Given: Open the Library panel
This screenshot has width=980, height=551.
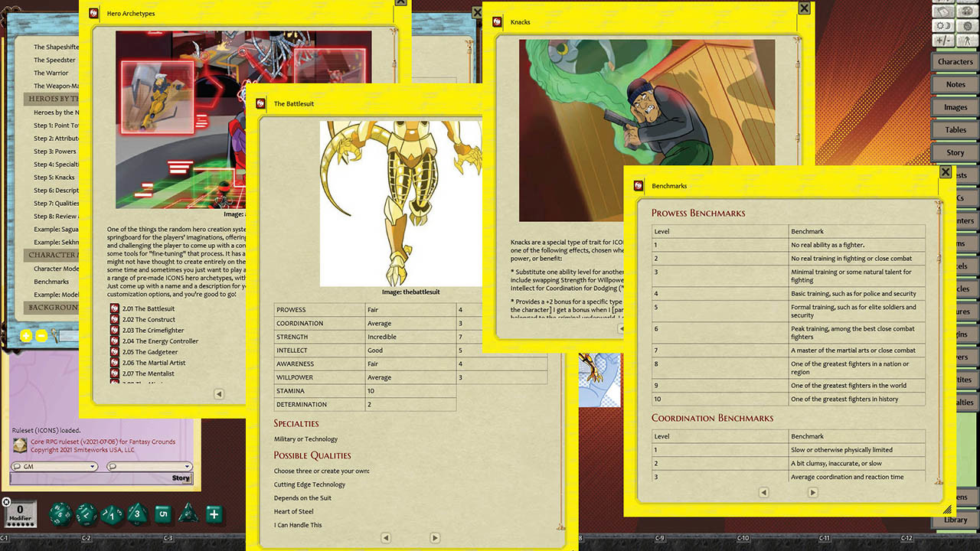Looking at the screenshot, I should (x=955, y=520).
